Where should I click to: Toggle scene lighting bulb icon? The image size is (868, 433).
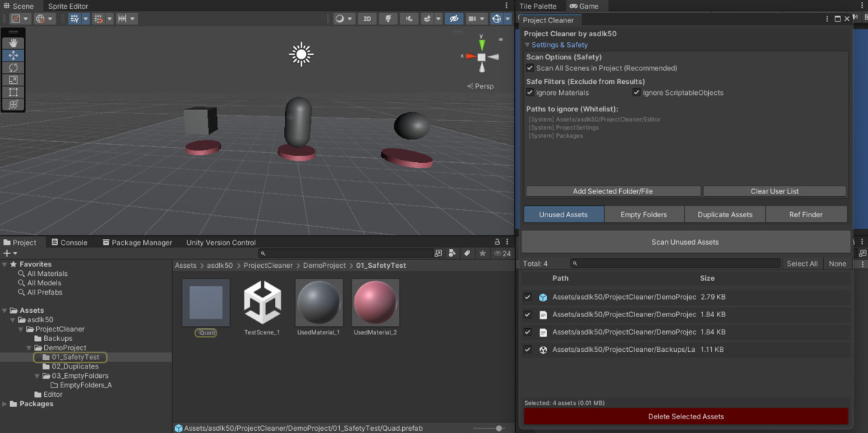tap(388, 19)
